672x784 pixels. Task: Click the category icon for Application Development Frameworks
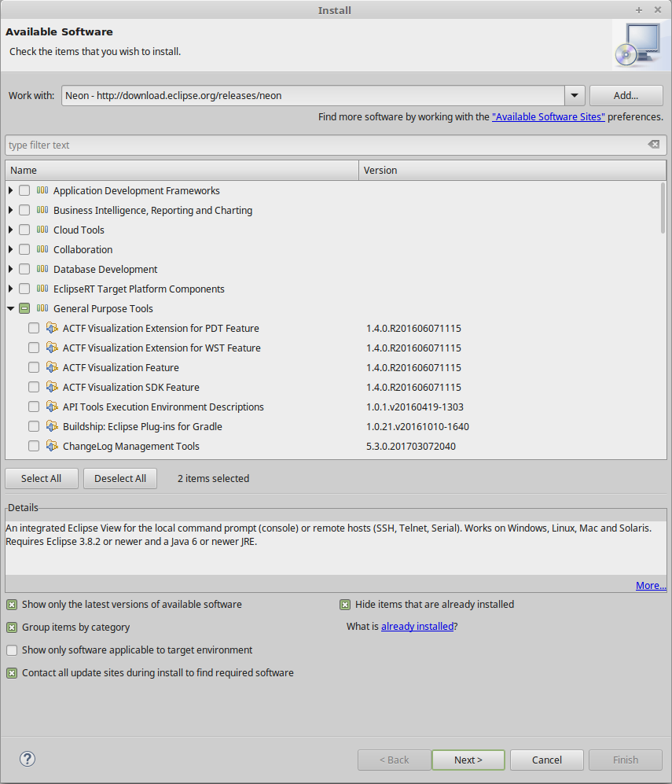point(42,190)
